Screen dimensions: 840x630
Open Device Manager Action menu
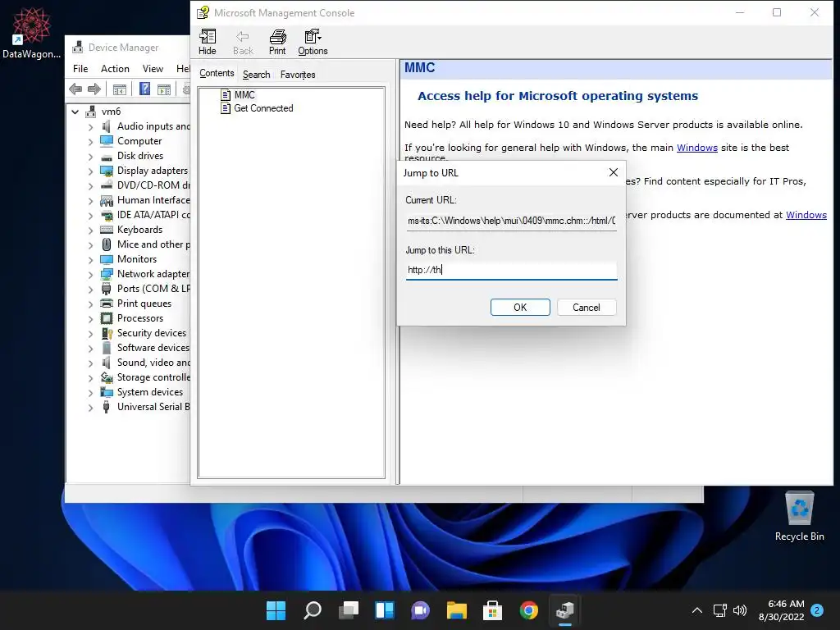115,69
